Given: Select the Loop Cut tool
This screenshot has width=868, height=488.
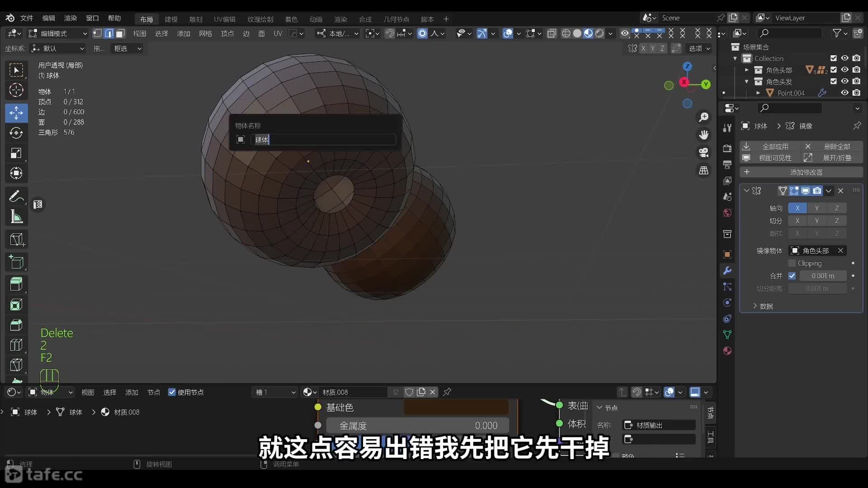Looking at the screenshot, I should point(16,345).
